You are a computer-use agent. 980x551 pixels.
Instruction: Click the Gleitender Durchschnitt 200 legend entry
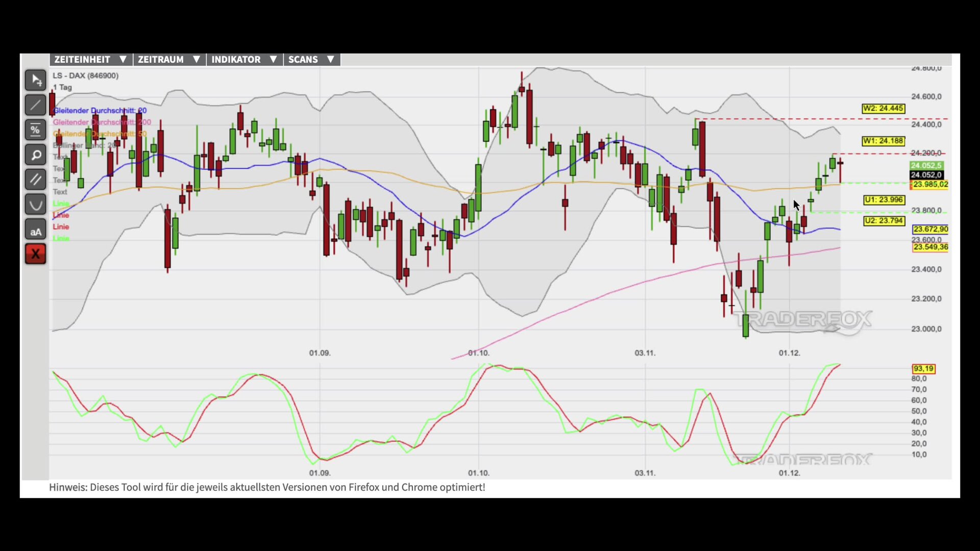pos(102,122)
